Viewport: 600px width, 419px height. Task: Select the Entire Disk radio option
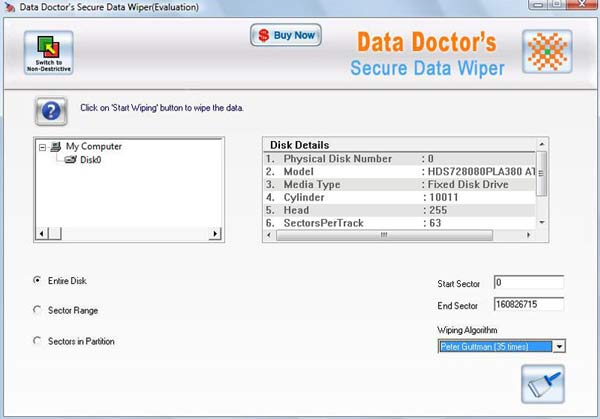coord(37,280)
